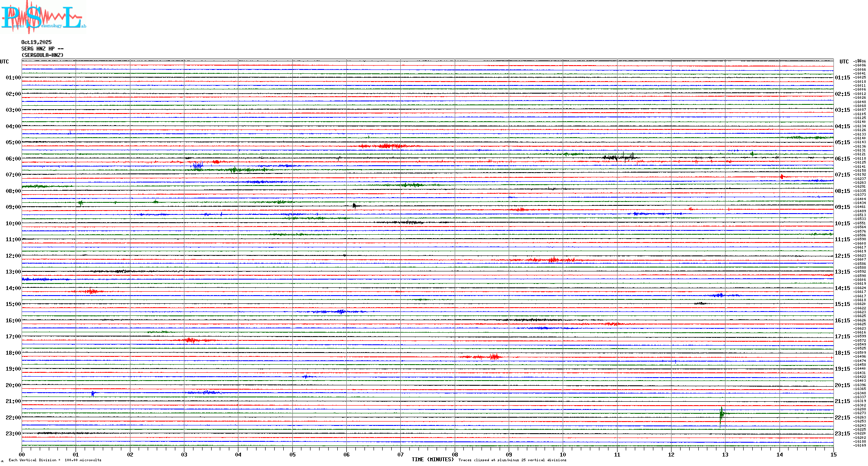Click the red spike near minute 14 at 07:00
868x466 pixels.
pos(782,176)
